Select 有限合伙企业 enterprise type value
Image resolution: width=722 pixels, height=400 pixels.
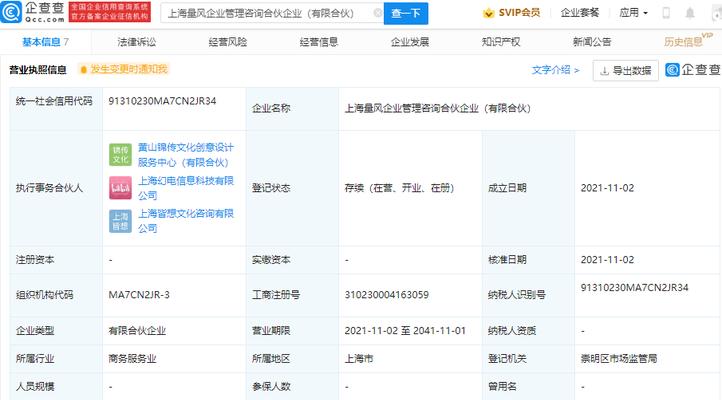(137, 330)
